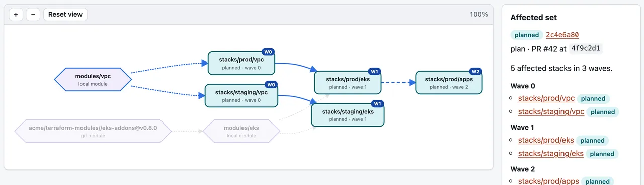Click planned badge next to stacks/staging/eks link

[x=602, y=154]
